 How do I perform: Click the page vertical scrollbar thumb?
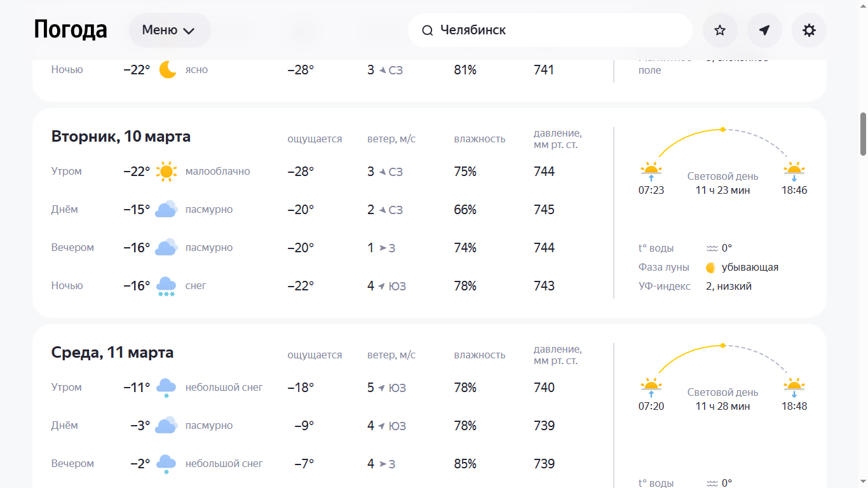(863, 133)
